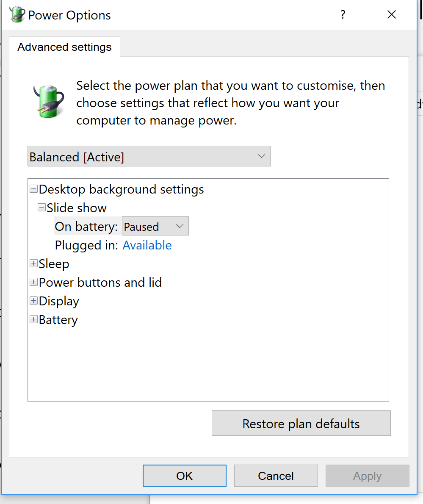Collapse the Slide show section
This screenshot has height=504, width=423.
click(x=41, y=207)
